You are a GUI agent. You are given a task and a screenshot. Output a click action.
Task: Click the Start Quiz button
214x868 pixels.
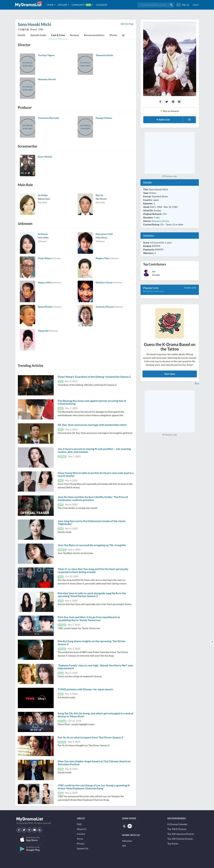pyautogui.click(x=170, y=374)
